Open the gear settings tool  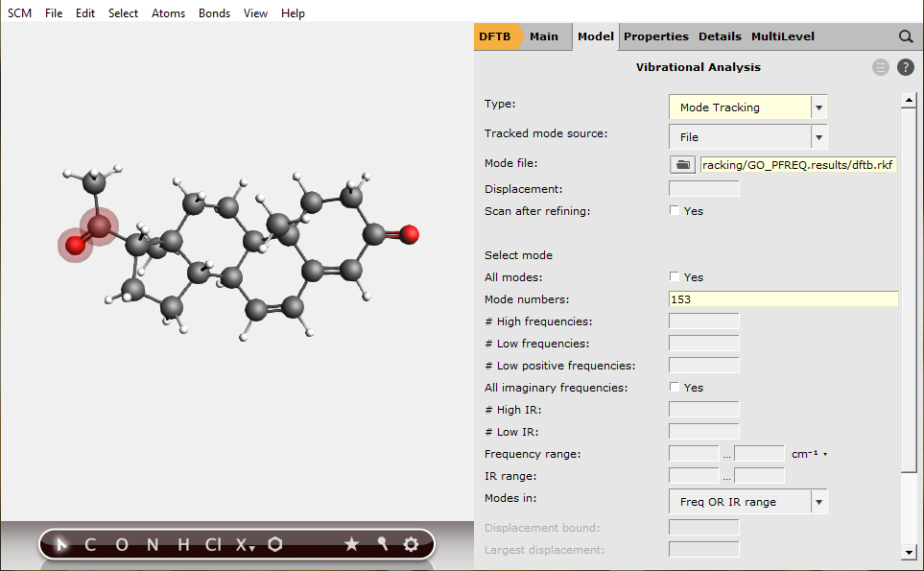[x=411, y=544]
